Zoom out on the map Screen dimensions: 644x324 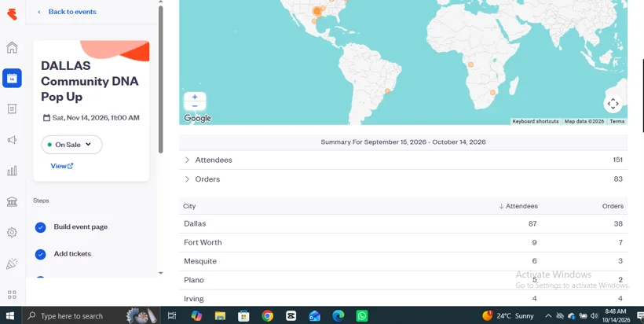tap(195, 106)
